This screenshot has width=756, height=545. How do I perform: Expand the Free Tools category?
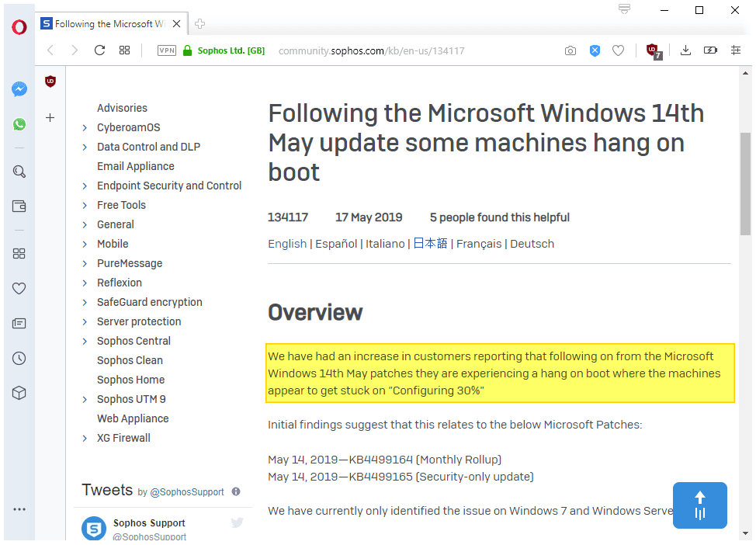pyautogui.click(x=85, y=206)
